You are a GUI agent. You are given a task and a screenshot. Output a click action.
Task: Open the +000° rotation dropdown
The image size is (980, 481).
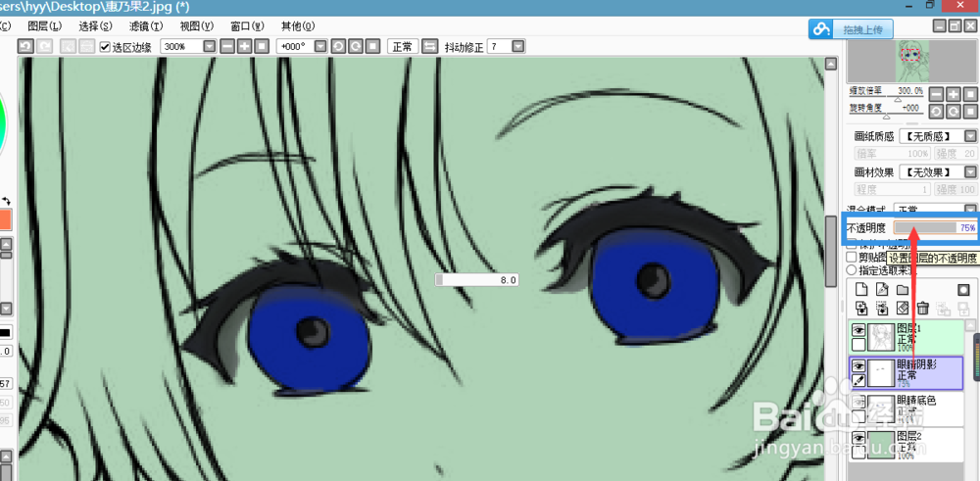(320, 47)
